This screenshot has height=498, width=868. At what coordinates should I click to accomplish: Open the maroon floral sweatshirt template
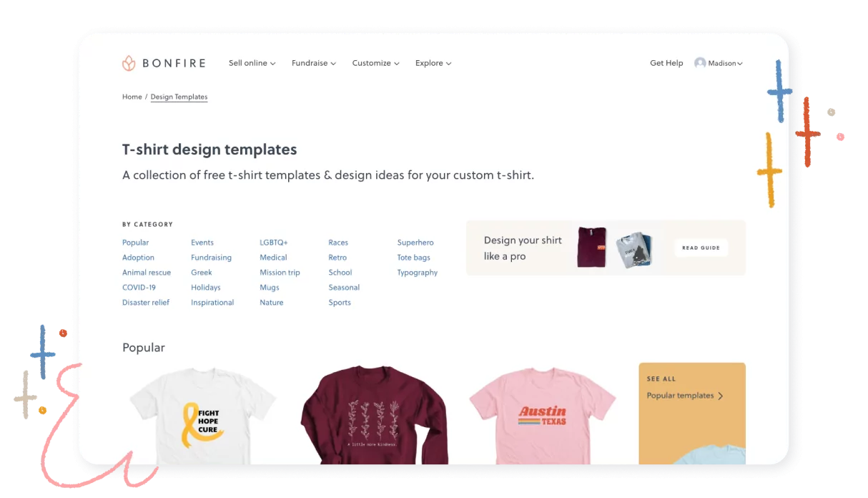pyautogui.click(x=373, y=415)
